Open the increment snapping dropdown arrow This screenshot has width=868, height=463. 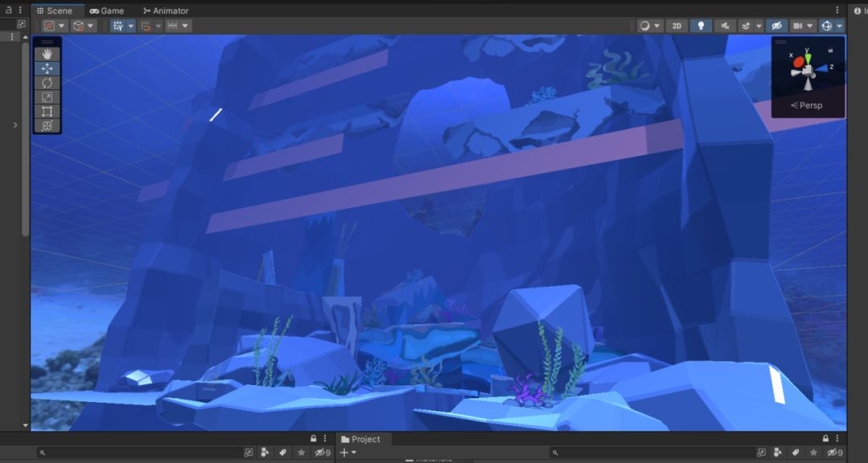[186, 26]
